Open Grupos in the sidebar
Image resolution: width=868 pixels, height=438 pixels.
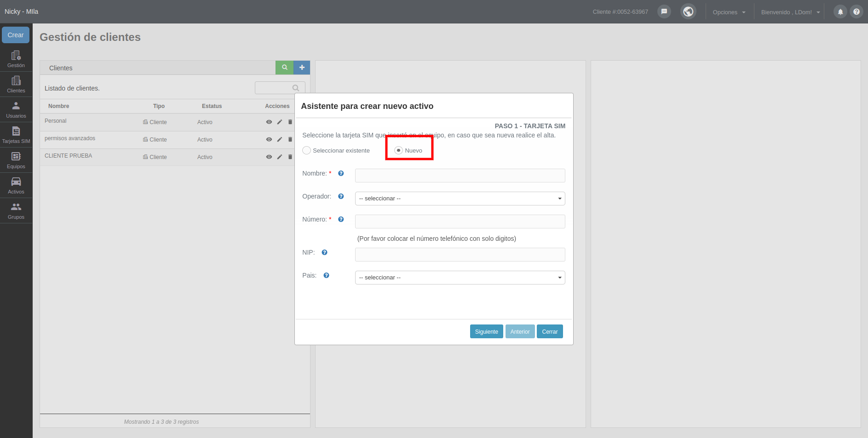tap(16, 211)
